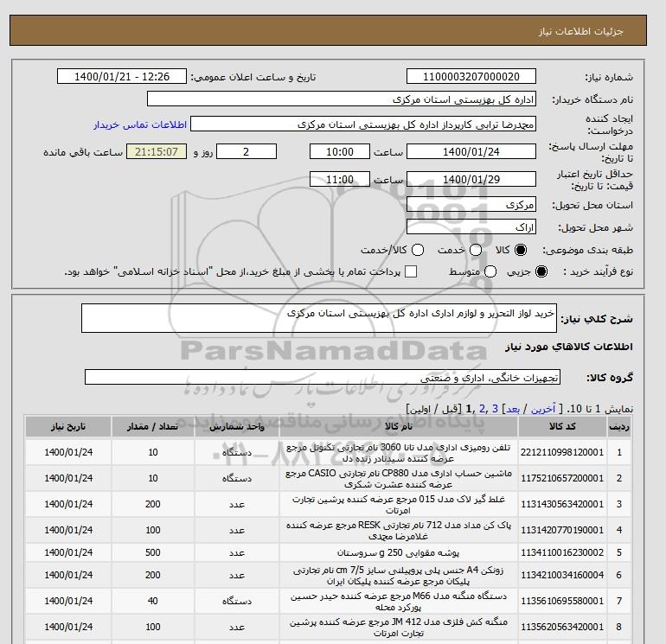Click the پاک کن RESK 712 item name
Image resolution: width=666 pixels, height=644 pixels.
tap(399, 530)
